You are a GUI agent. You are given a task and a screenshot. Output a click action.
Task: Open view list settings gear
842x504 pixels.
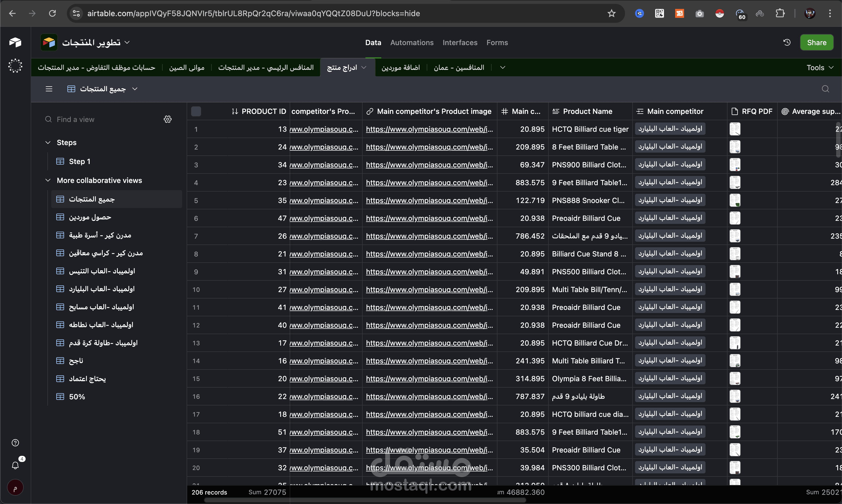[168, 119]
